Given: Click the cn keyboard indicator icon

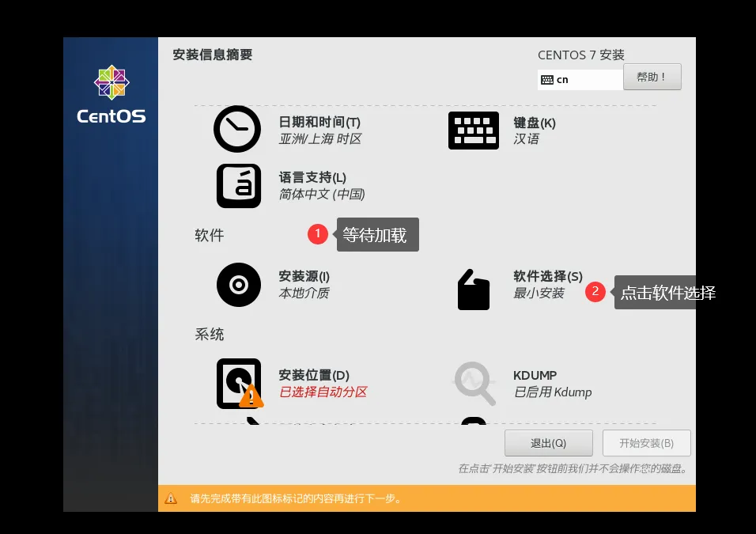Looking at the screenshot, I should pos(547,80).
